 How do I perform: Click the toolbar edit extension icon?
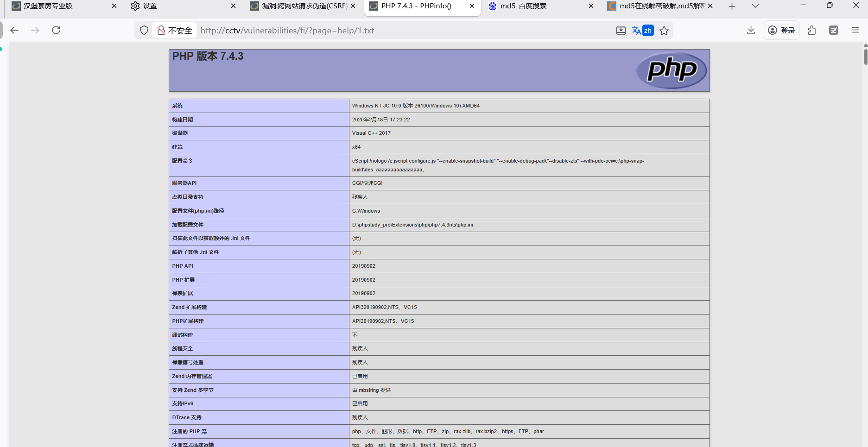coord(834,30)
